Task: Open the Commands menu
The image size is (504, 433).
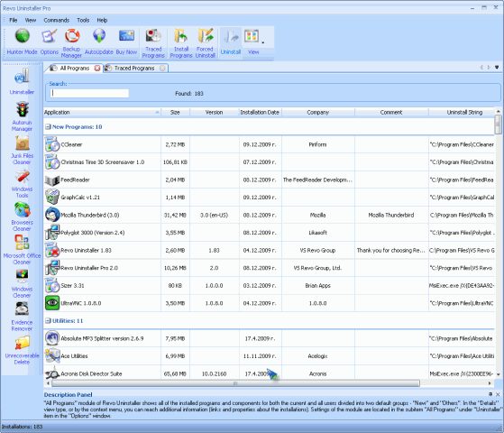Action: point(57,20)
